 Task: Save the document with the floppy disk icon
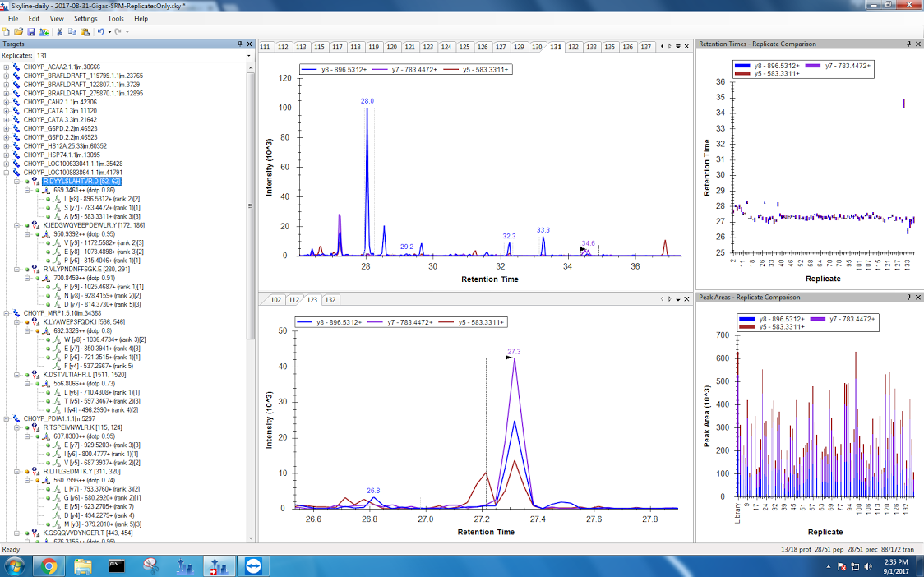[30, 32]
